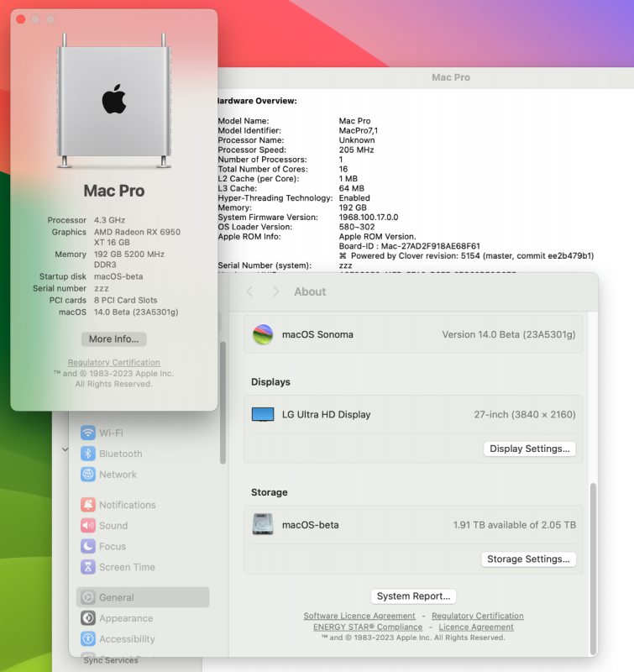Select Network in the settings sidebar
Image resolution: width=634 pixels, height=672 pixels.
[143, 475]
